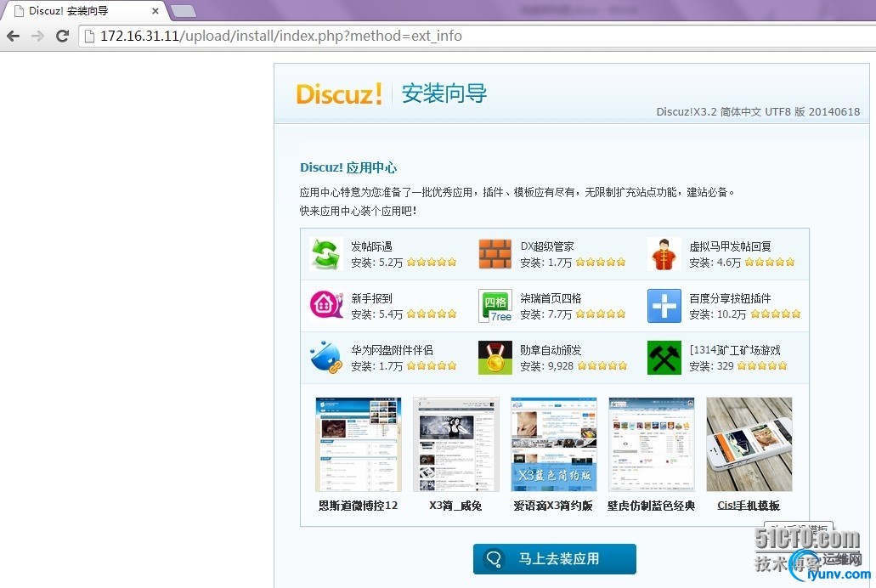The image size is (876, 588).
Task: Click the 马上去装应用 button
Action: (554, 559)
